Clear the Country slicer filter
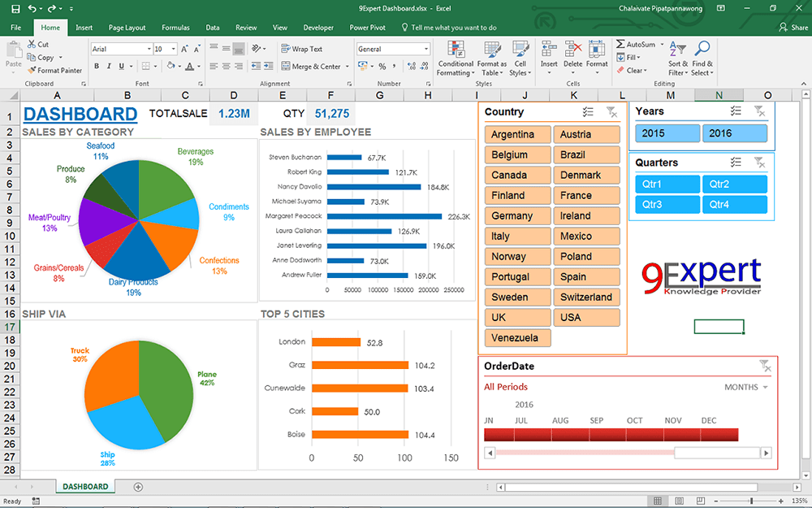This screenshot has height=508, width=812. (611, 111)
